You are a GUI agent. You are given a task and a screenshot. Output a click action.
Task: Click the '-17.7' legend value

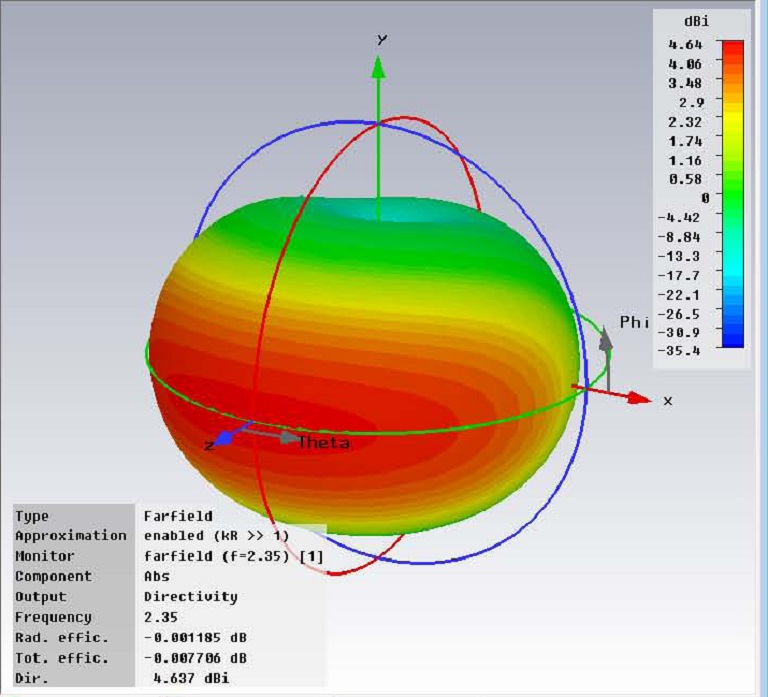point(679,275)
